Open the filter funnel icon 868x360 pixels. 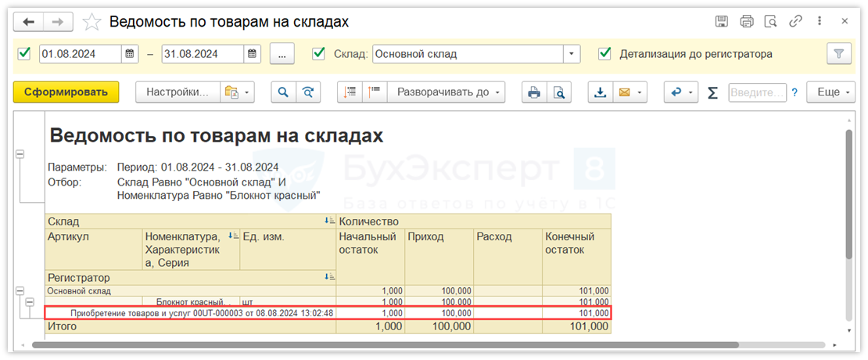pos(838,54)
